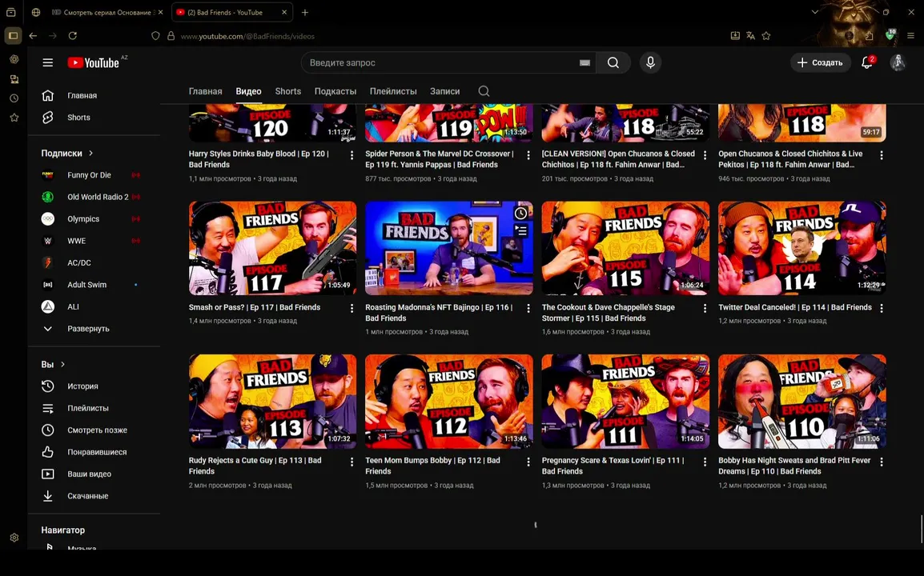This screenshot has height=576, width=924.
Task: Open options menu for Ep 119 video
Action: pos(528,155)
